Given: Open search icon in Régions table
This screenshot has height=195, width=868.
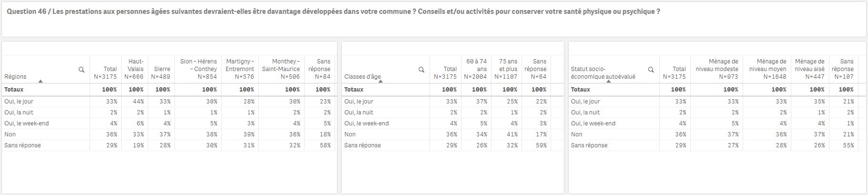Looking at the screenshot, I should pos(82,70).
